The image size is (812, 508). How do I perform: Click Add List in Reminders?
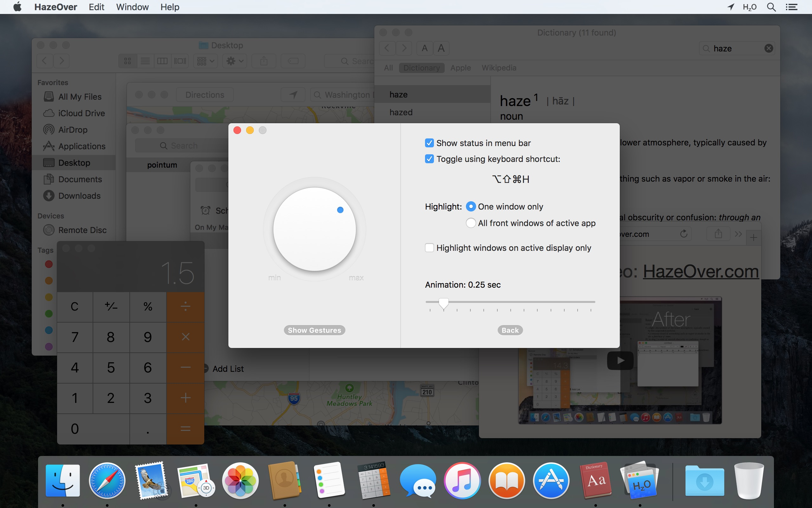tap(228, 369)
